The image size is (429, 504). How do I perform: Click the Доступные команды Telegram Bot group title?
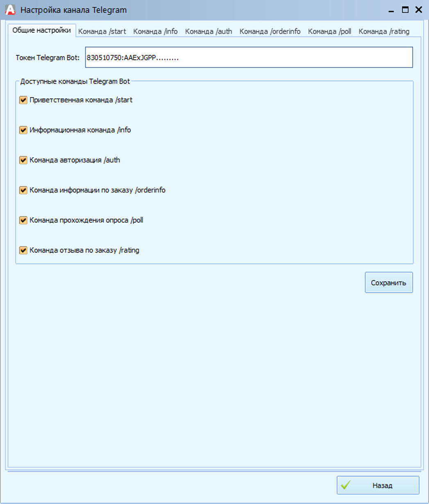click(75, 81)
